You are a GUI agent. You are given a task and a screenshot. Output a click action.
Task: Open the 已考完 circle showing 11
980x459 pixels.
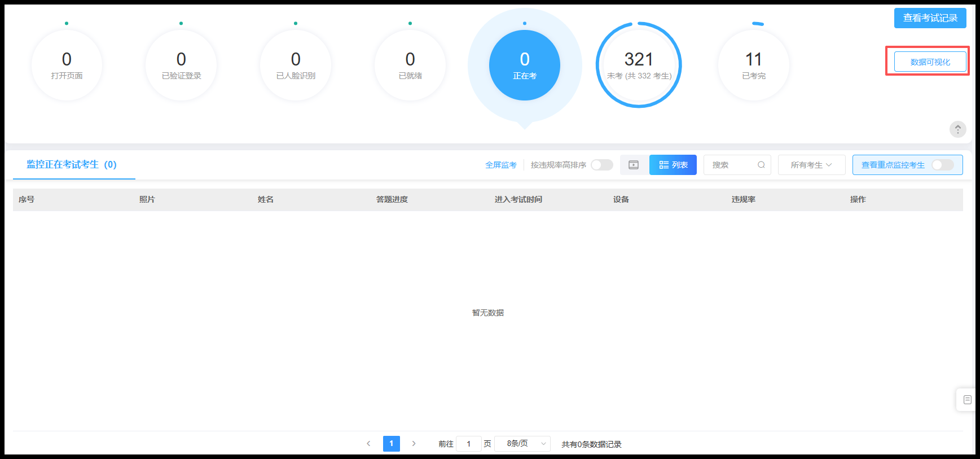(754, 65)
